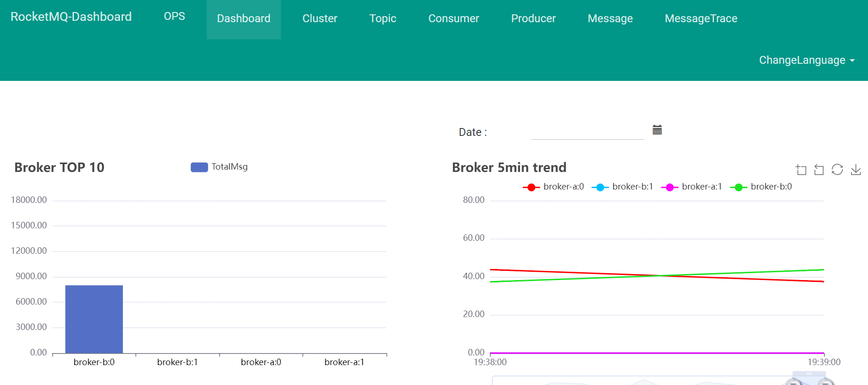This screenshot has width=868, height=385.
Task: Go to the Consumer page
Action: (453, 18)
